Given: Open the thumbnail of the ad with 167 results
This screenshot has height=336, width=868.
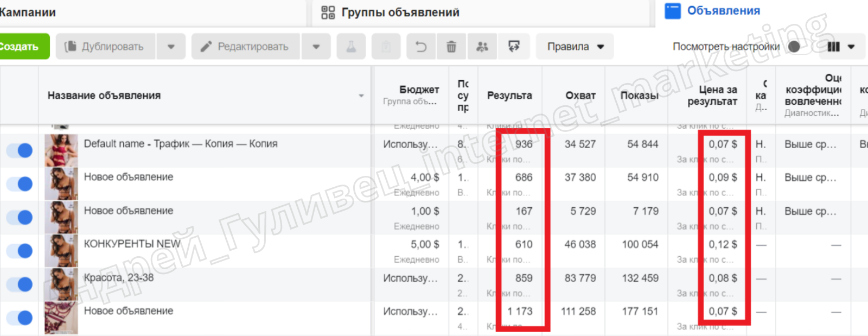Looking at the screenshot, I should [x=61, y=217].
